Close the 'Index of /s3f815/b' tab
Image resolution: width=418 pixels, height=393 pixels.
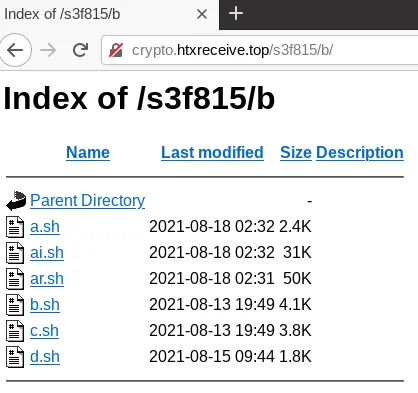(x=202, y=14)
